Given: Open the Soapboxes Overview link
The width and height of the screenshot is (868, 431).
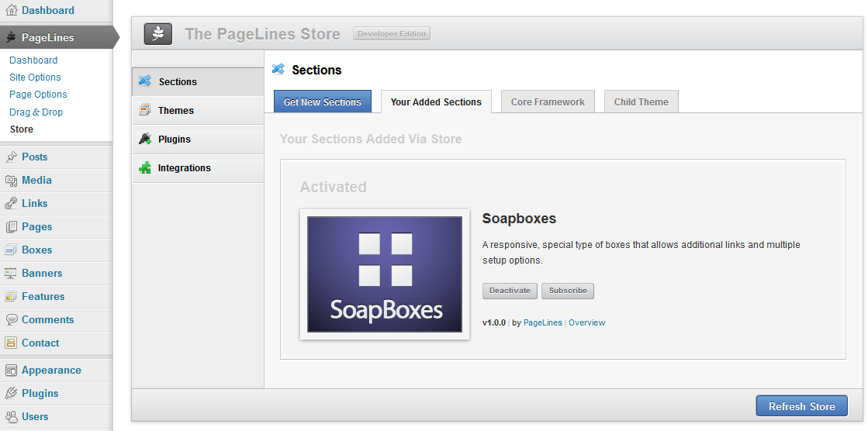Looking at the screenshot, I should point(586,322).
